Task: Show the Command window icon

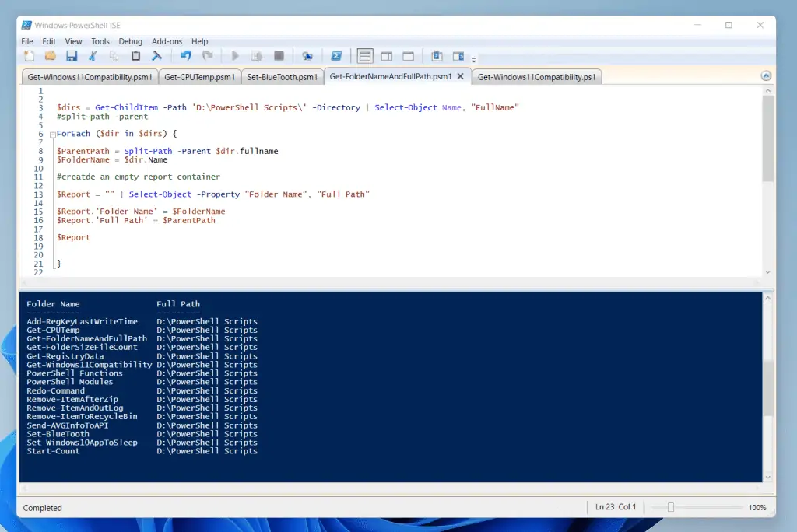Action: [x=437, y=57]
